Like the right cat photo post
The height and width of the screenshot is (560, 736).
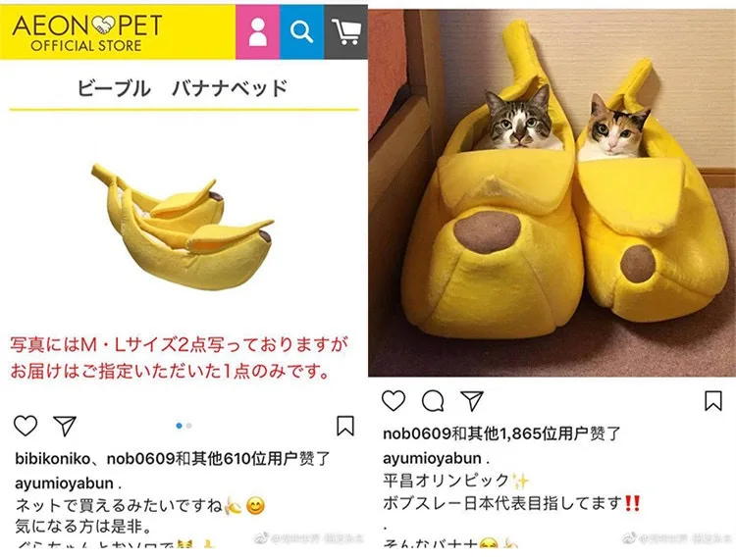[x=394, y=401]
